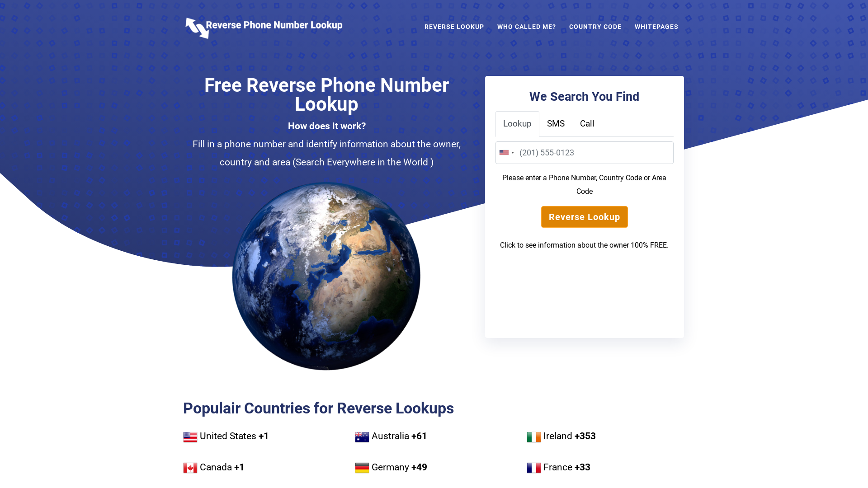The width and height of the screenshot is (868, 488).
Task: Click the Australia +61 flag icon
Action: click(x=362, y=436)
